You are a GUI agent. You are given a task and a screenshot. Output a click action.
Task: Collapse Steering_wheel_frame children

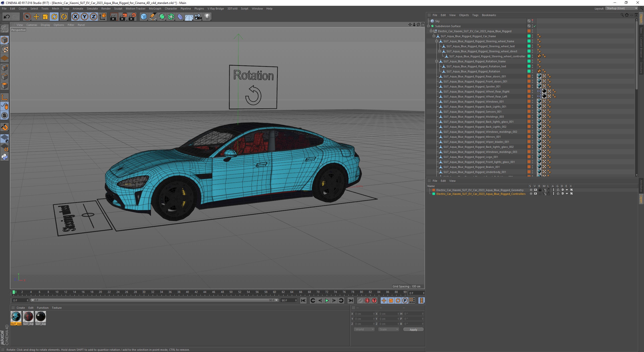pos(437,41)
